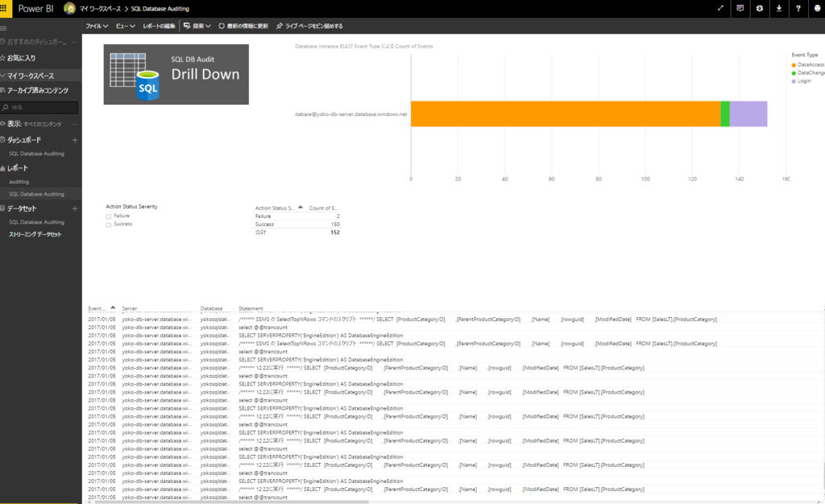This screenshot has width=825, height=504.
Task: Click 最新の情報に更新 refresh button
Action: [x=243, y=26]
